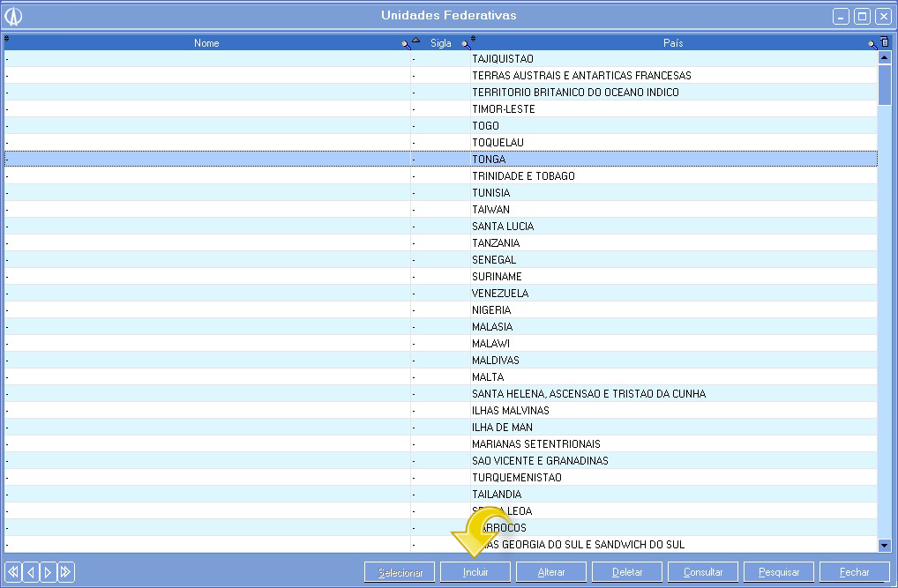Go to the first record navigation arrow

[x=13, y=572]
